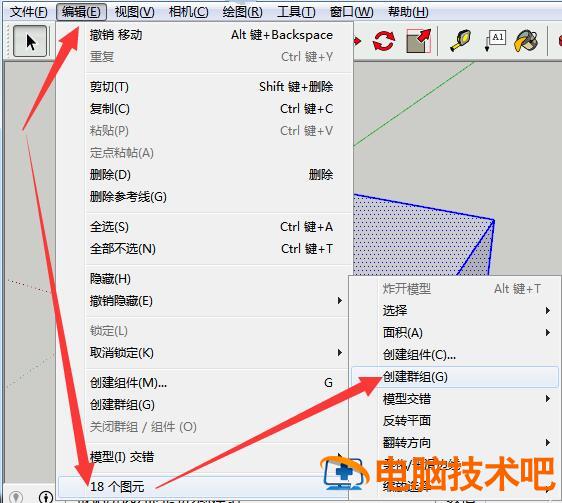This screenshot has height=503, width=562.
Task: Expand 模型交错 submenu
Action: [x=454, y=399]
